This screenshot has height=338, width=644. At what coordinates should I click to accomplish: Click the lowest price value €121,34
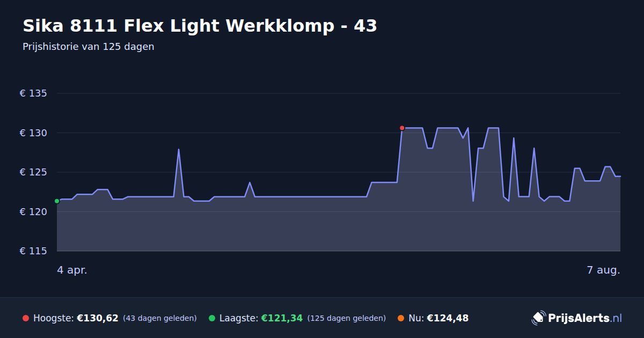282,318
